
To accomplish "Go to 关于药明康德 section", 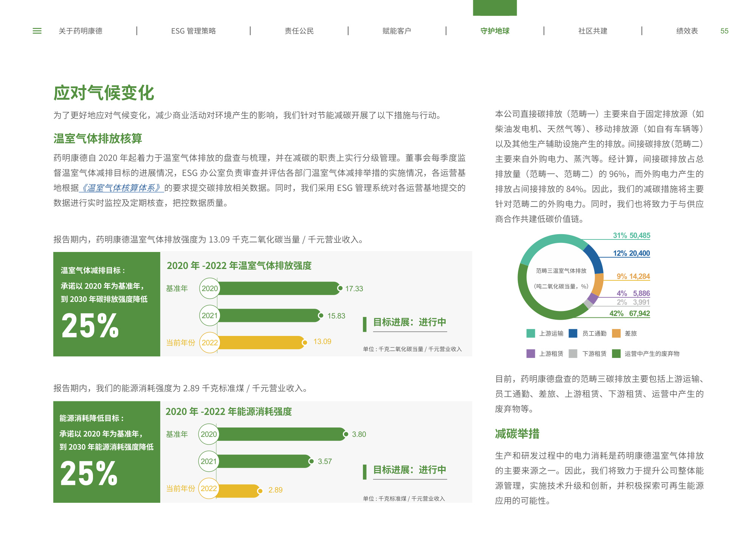I will click(80, 31).
